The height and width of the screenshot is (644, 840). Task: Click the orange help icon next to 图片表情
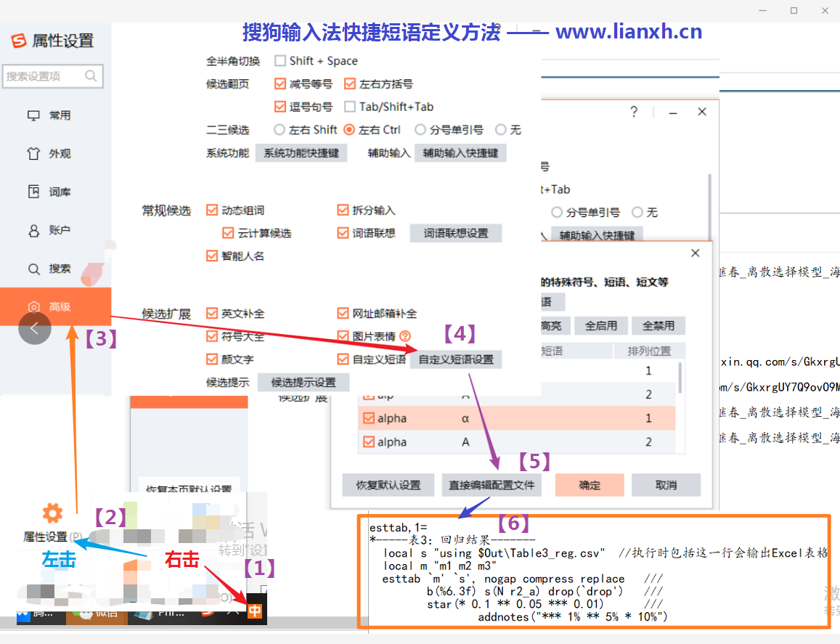[405, 336]
